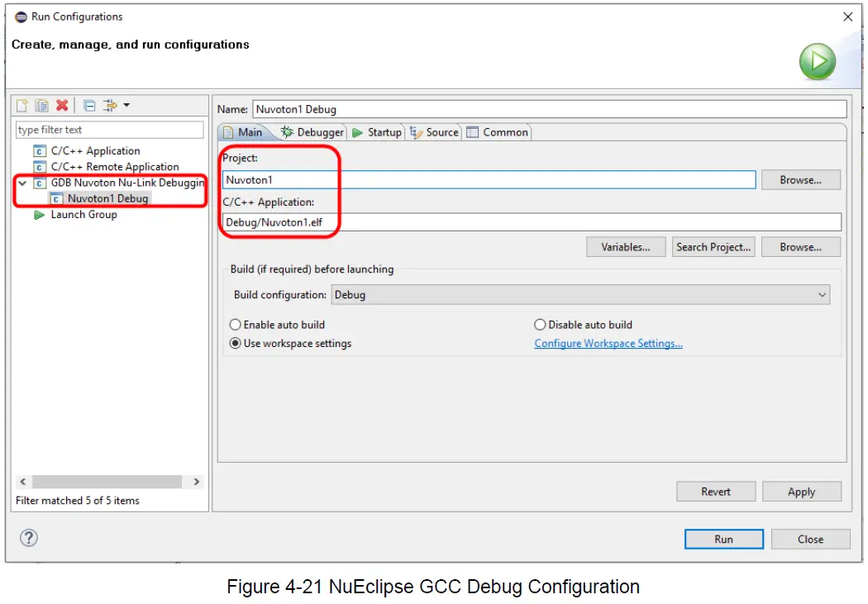Duplicate the selected launch configuration
The image size is (868, 604).
coord(41,105)
